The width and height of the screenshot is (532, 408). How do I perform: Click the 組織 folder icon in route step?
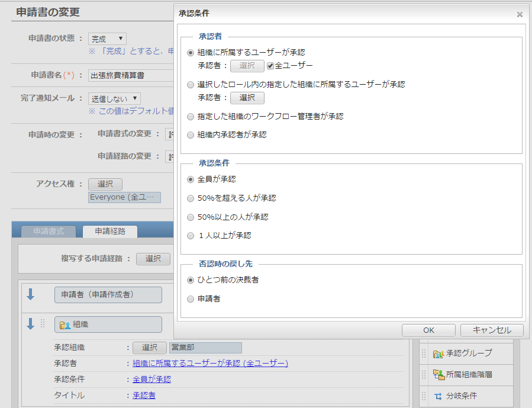pos(66,325)
